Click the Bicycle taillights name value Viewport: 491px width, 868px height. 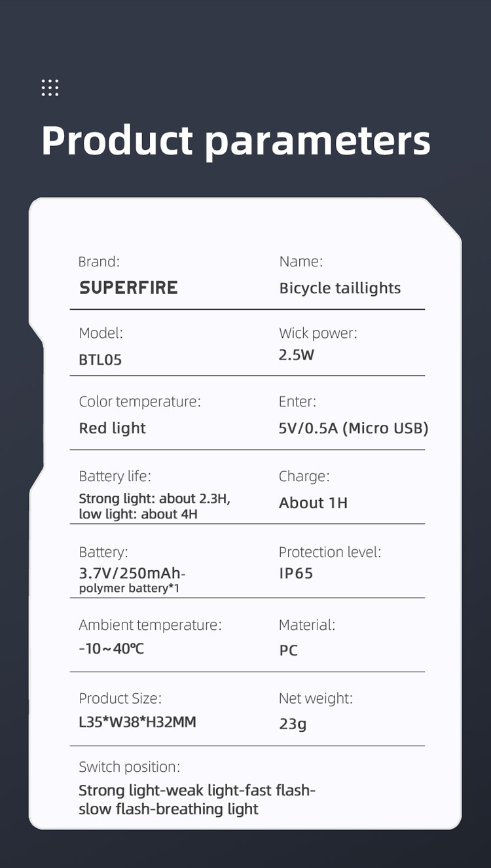[x=340, y=288]
